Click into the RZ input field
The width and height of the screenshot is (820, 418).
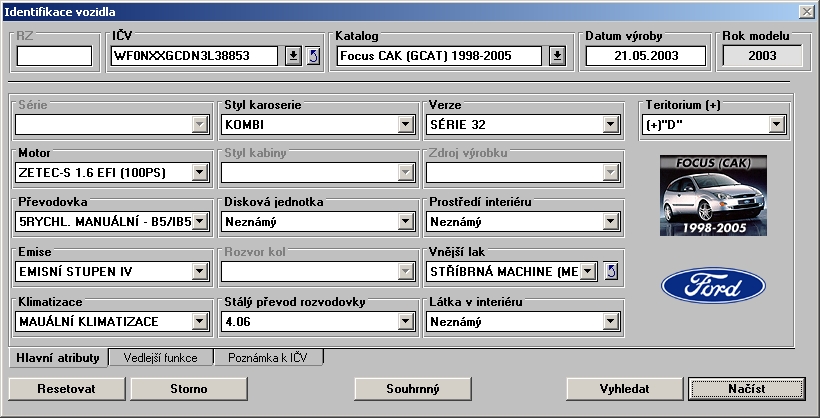point(54,55)
